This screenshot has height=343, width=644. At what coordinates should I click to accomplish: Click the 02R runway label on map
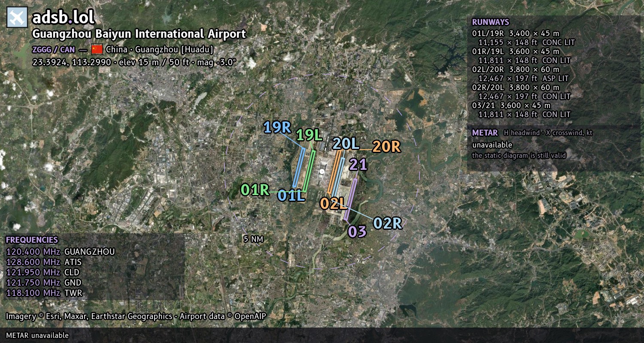tap(388, 223)
